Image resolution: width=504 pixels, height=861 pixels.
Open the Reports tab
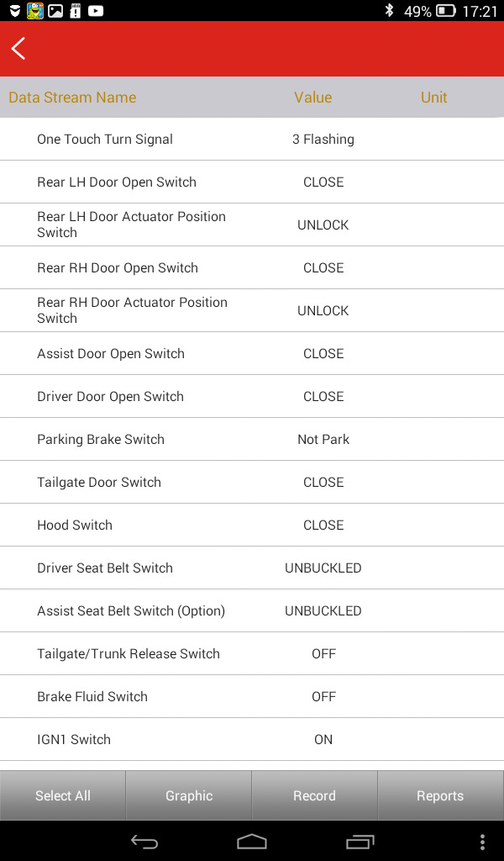pyautogui.click(x=440, y=795)
